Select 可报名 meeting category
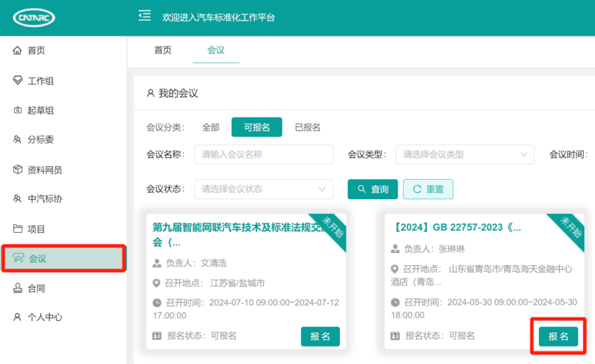Screen dimensions: 595x364 [257, 127]
